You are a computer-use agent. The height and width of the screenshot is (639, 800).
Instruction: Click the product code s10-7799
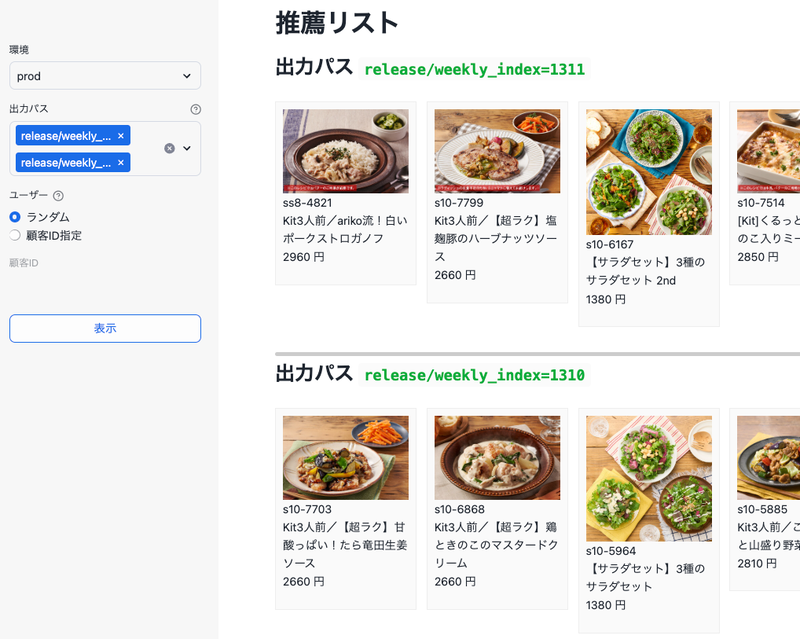click(459, 203)
